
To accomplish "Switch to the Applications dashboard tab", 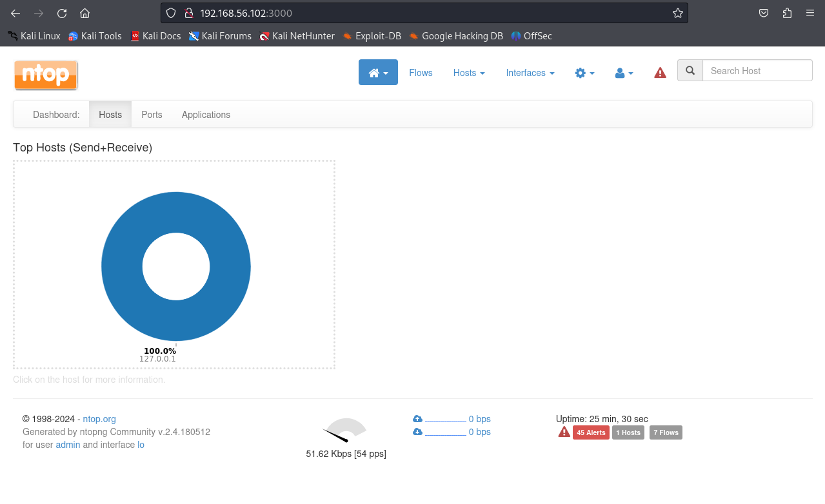I will pos(206,115).
